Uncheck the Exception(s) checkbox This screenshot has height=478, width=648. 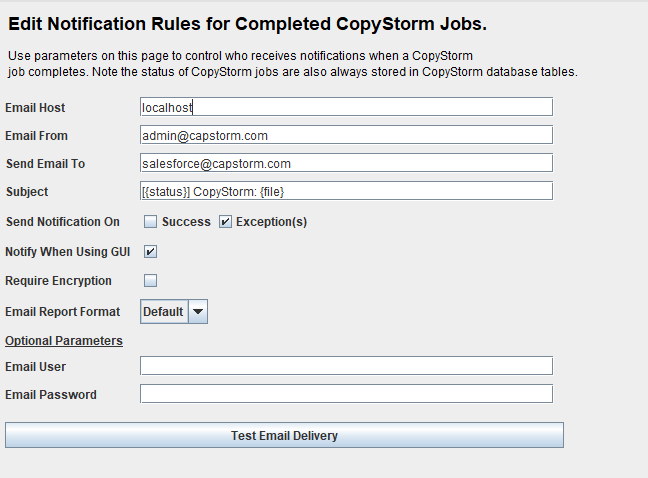[x=225, y=222]
